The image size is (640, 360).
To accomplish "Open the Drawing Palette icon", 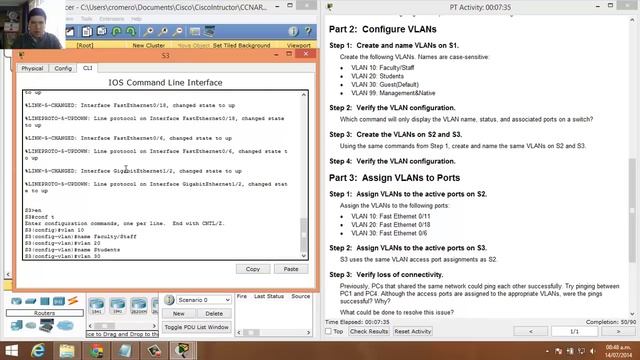I will 195,31.
